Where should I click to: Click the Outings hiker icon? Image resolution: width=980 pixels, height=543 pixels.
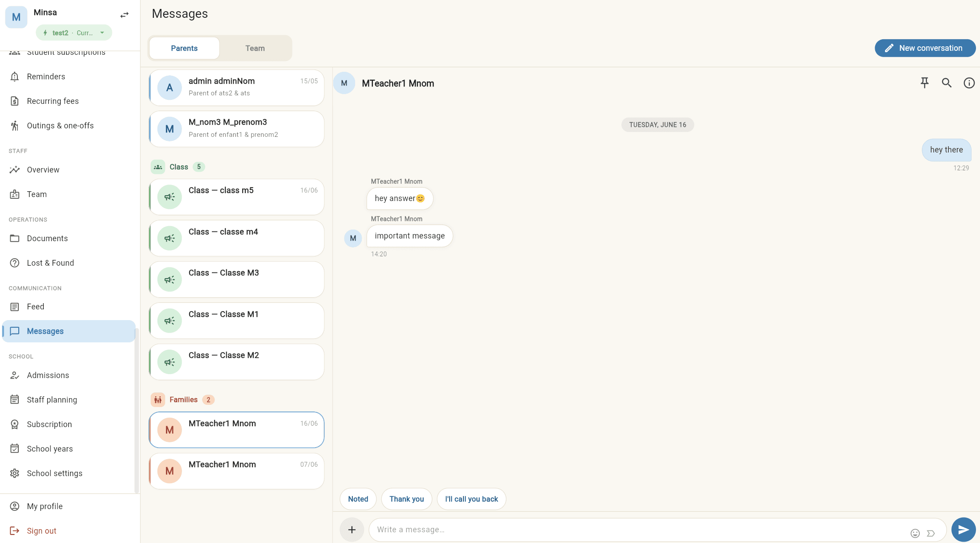pos(15,126)
